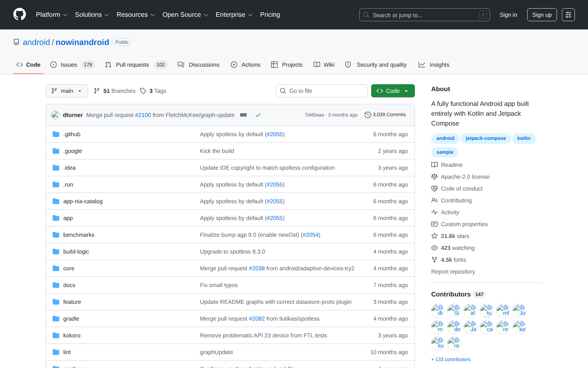
Task: Click the Custom properties note icon
Action: (434, 224)
